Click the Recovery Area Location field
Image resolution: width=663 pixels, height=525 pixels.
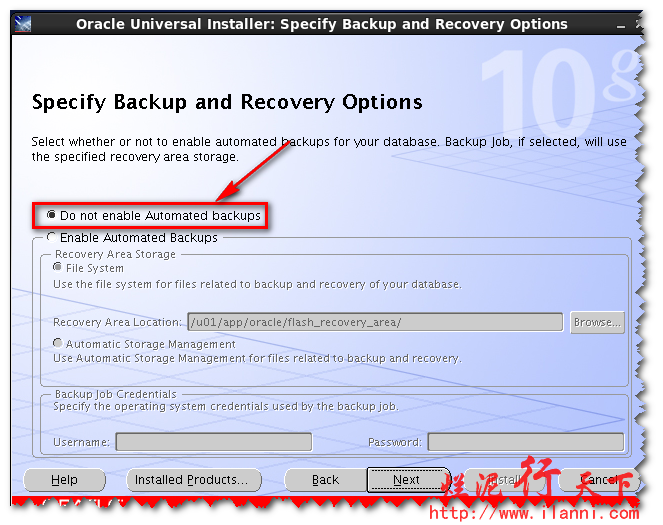click(x=374, y=322)
